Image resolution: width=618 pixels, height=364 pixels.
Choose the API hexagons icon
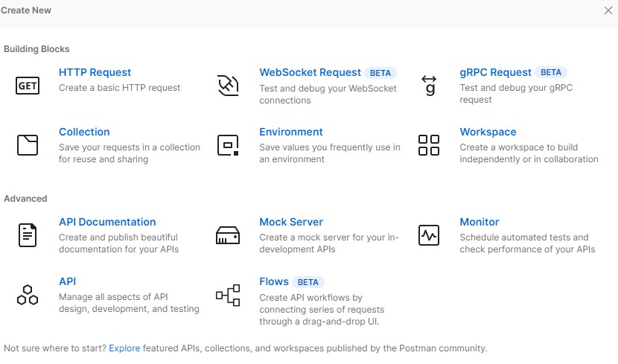(28, 295)
